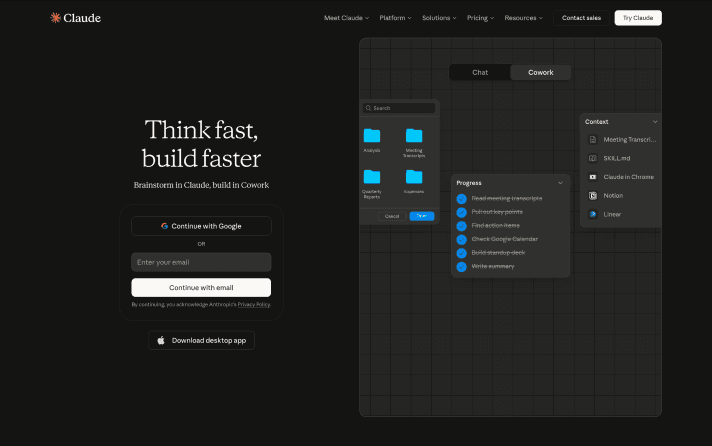Click the Linear icon in Context panel
The height and width of the screenshot is (446, 712).
[593, 214]
